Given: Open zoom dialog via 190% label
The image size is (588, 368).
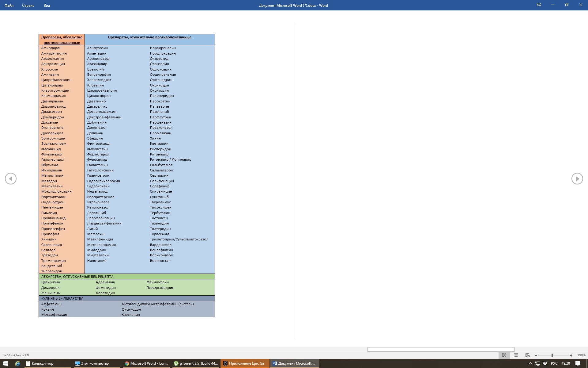Looking at the screenshot, I should point(581,355).
